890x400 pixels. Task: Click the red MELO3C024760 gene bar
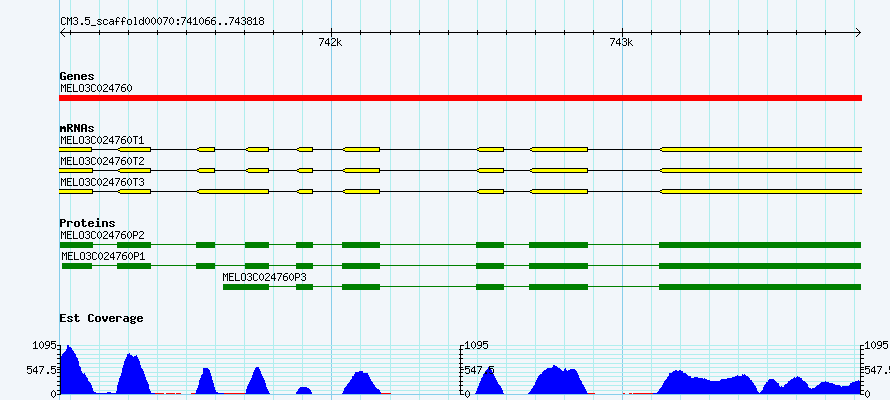460,98
